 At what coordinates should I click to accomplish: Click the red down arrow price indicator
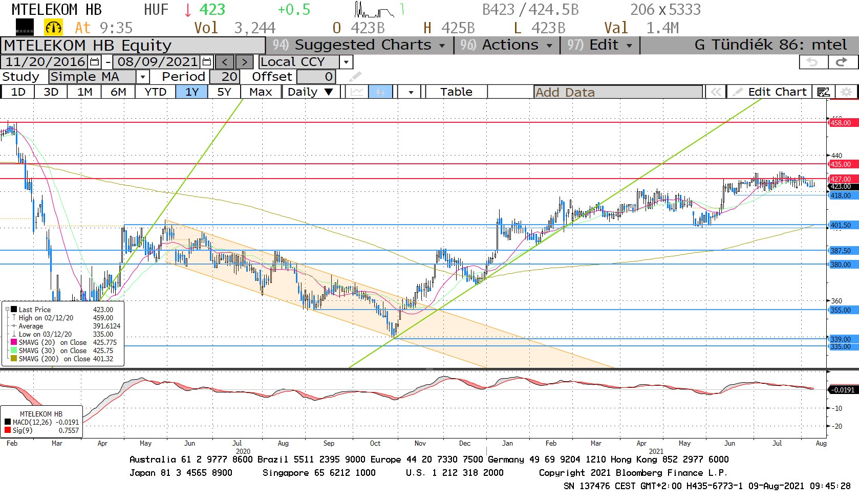pyautogui.click(x=188, y=10)
